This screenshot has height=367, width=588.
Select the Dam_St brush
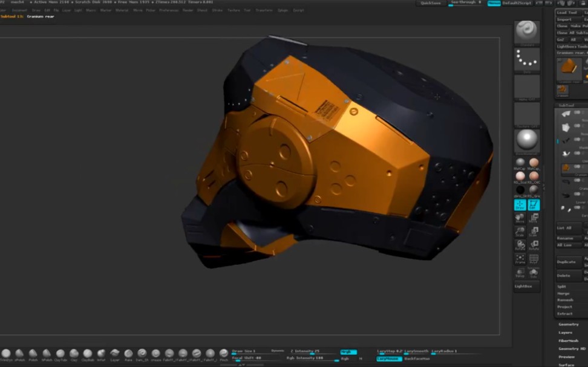click(x=142, y=354)
